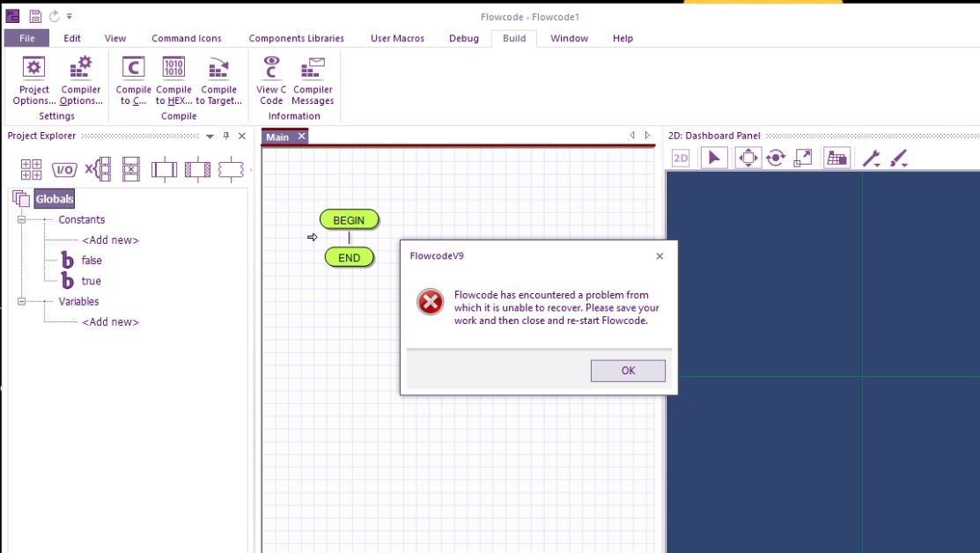
Task: Open Project Options in the Build ribbon
Action: (33, 81)
